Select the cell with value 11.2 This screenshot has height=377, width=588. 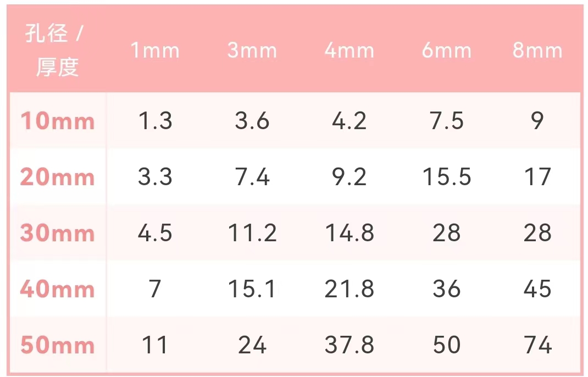pyautogui.click(x=252, y=232)
